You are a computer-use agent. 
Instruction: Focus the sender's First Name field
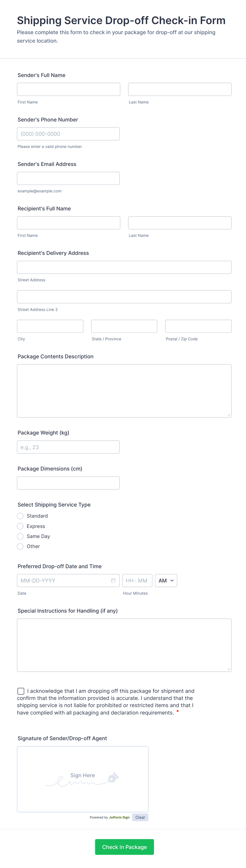click(69, 89)
